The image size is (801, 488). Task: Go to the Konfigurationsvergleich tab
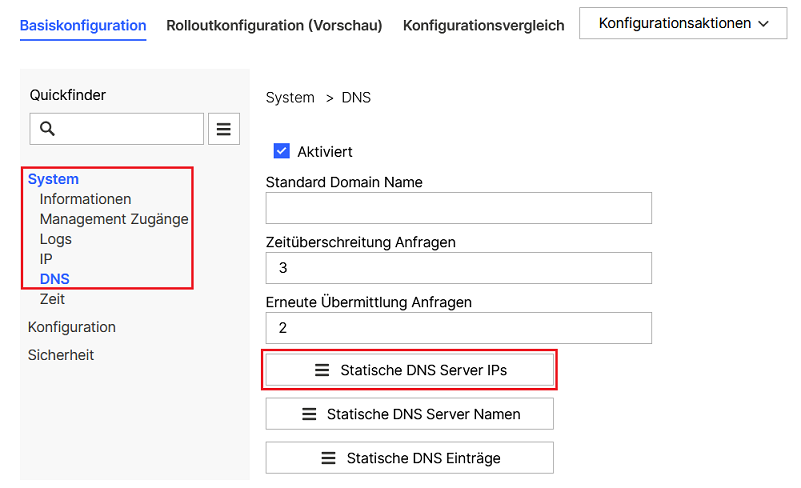[483, 25]
